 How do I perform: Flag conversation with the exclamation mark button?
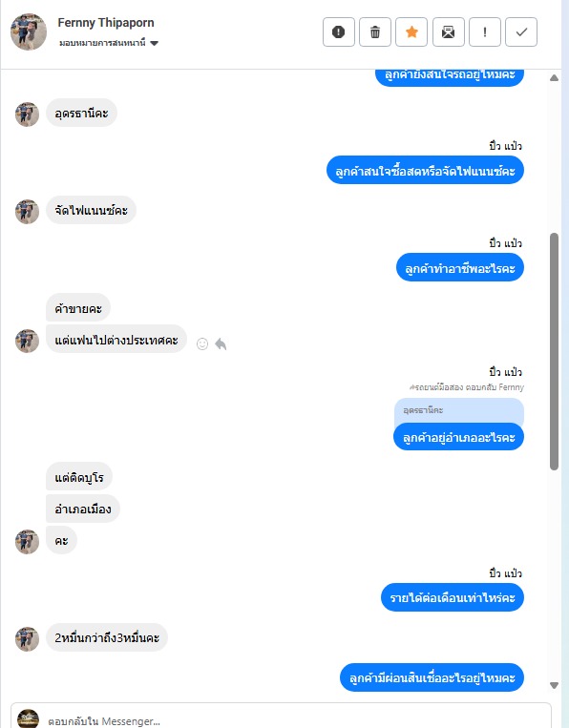[485, 32]
